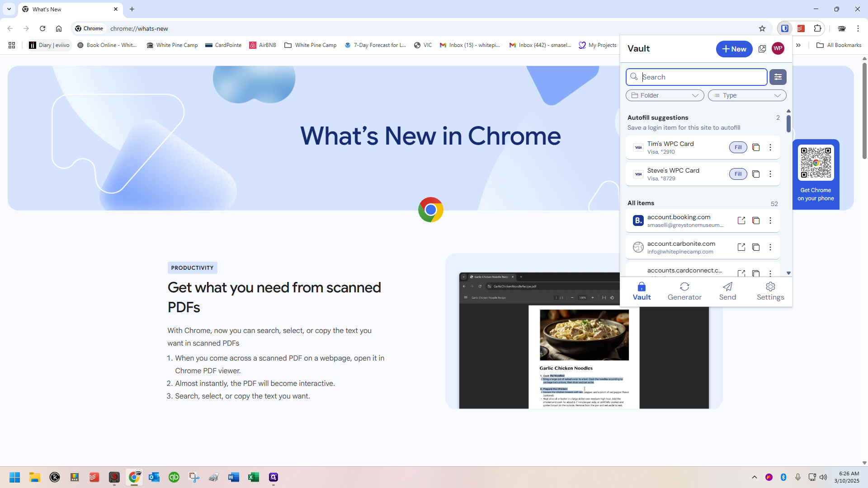Fill with Steve's WPC Card

point(738,174)
